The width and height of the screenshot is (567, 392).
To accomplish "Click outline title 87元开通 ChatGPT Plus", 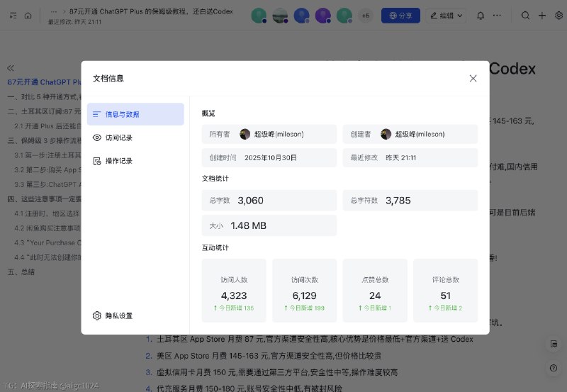I will click(44, 82).
